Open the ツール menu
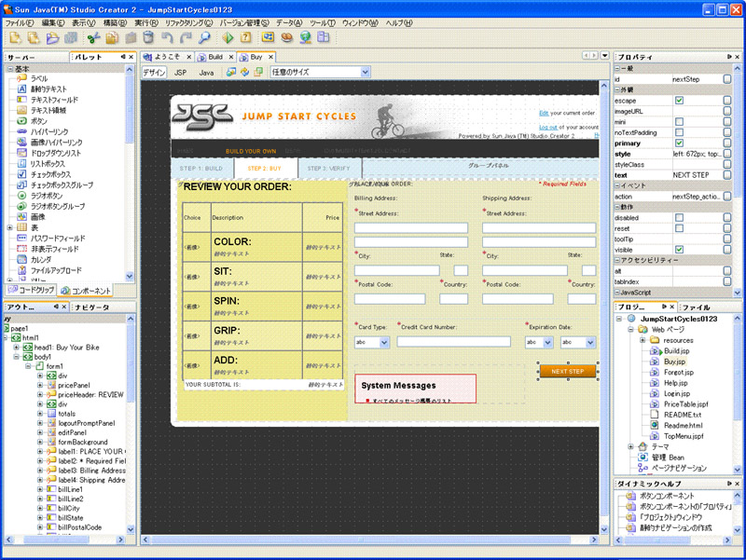The image size is (746, 560). 322,22
